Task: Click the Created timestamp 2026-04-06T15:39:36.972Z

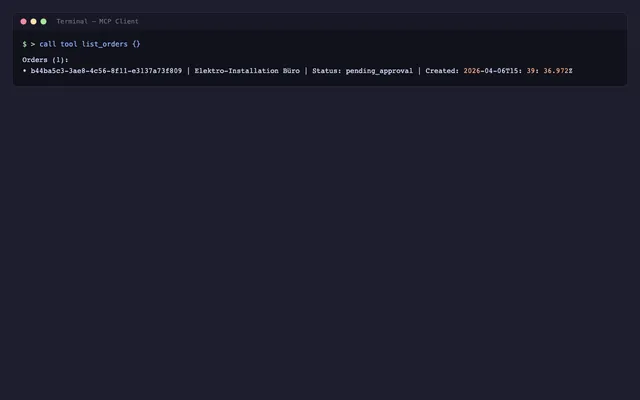Action: pos(518,71)
